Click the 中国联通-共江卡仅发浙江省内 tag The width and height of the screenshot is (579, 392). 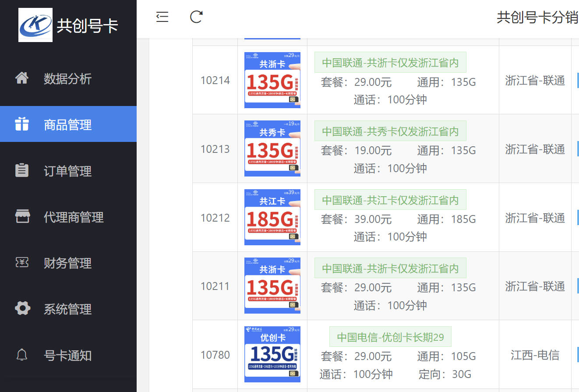point(390,200)
